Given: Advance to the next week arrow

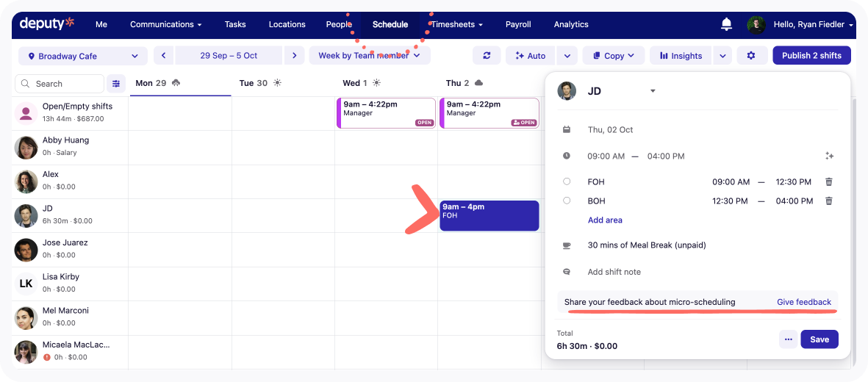Looking at the screenshot, I should [x=294, y=56].
